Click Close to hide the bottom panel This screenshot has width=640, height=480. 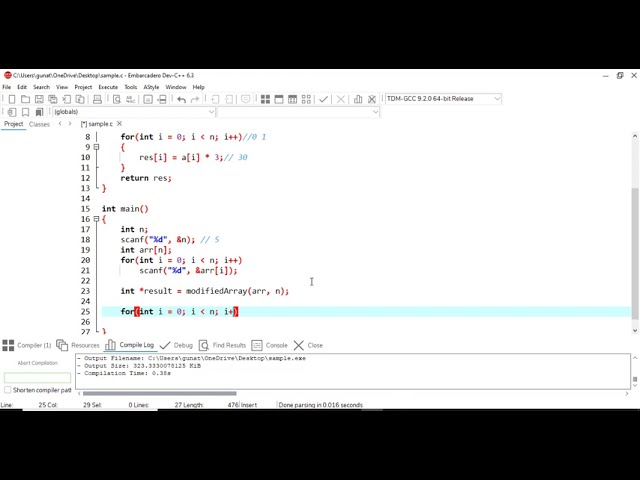pos(308,345)
